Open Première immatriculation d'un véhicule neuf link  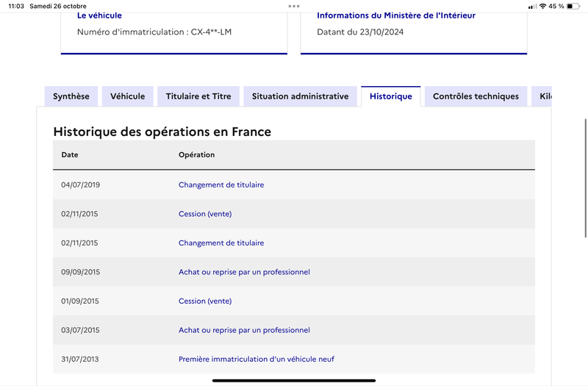tap(257, 359)
